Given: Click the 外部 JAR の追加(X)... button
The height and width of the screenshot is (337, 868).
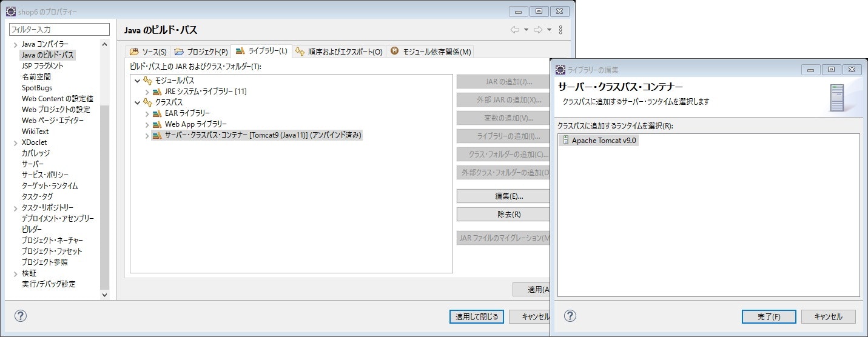Looking at the screenshot, I should [503, 100].
